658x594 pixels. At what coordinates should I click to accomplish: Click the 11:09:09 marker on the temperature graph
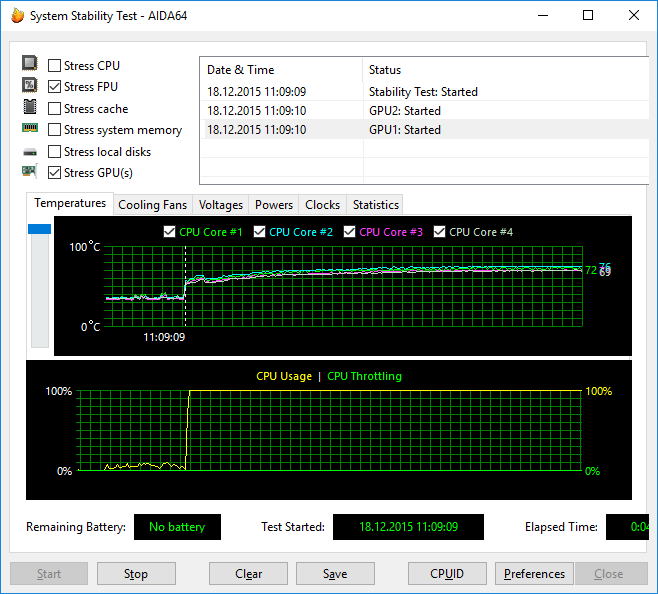[x=164, y=337]
